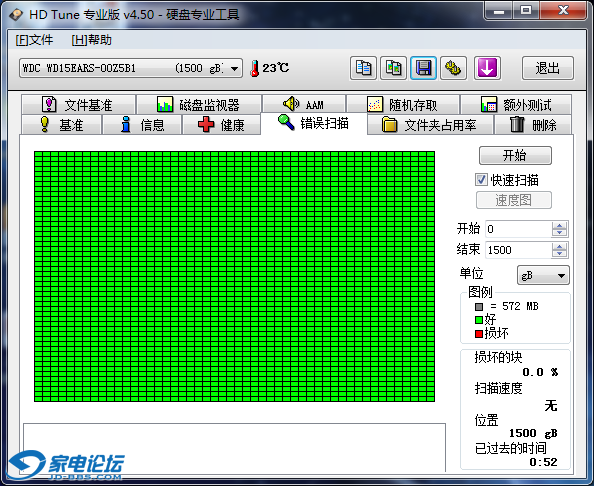Decrease the 结束 value with down arrow

559,254
